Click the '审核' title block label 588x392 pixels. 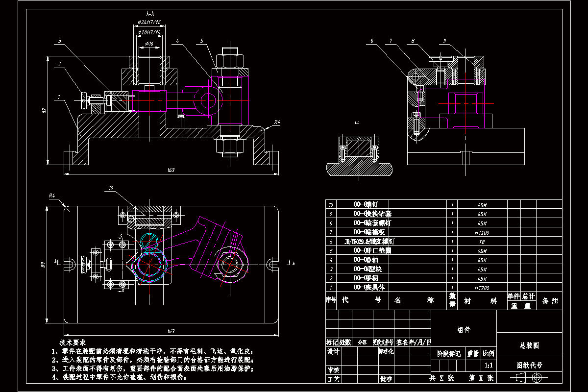(x=333, y=370)
